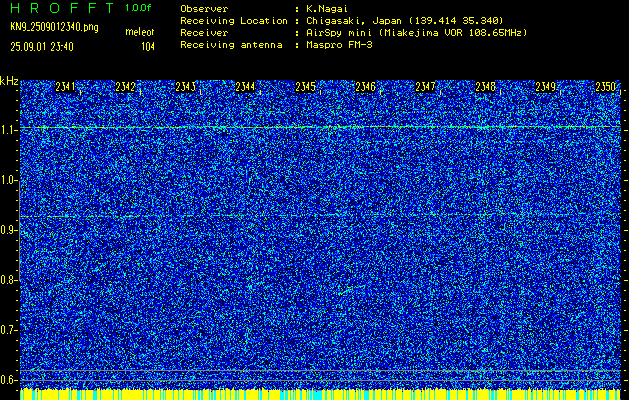The width and height of the screenshot is (629, 400).
Task: Click the 2343 time marker
Action: coord(185,87)
